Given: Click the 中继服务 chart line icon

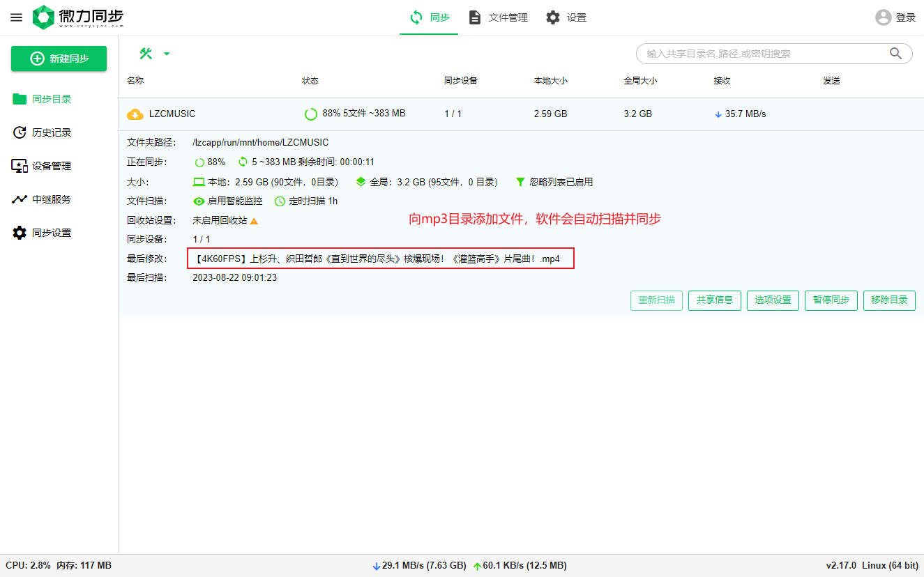Looking at the screenshot, I should coord(20,199).
